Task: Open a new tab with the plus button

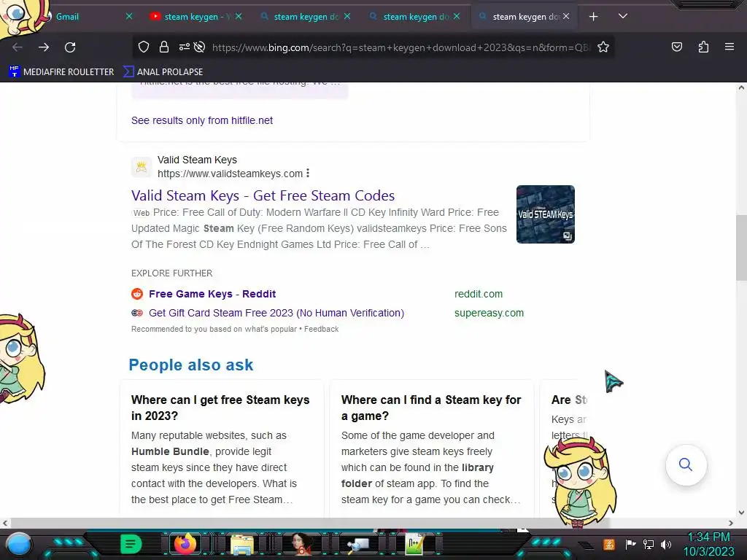Action: pos(593,17)
